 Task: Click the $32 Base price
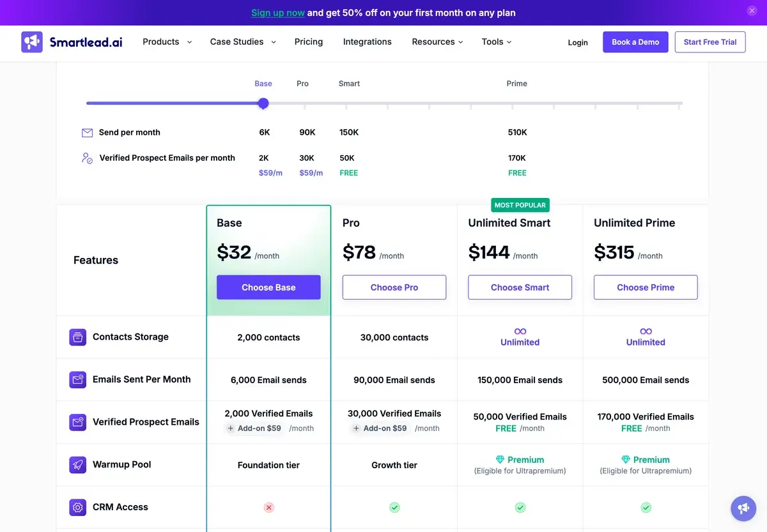click(234, 252)
